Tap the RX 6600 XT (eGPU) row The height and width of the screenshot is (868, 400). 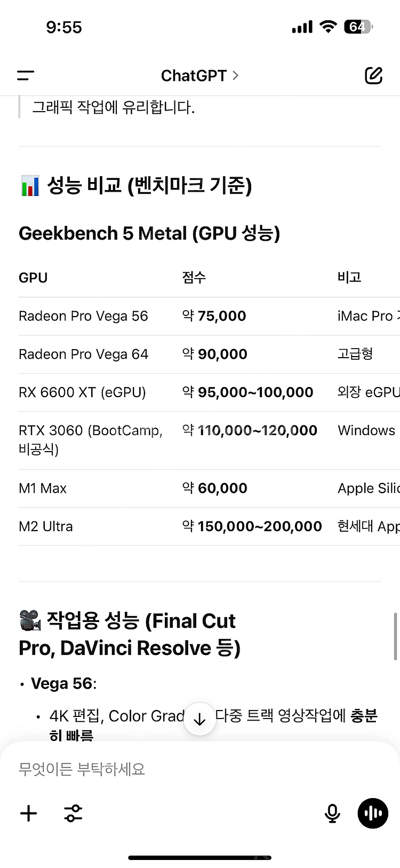point(209,392)
